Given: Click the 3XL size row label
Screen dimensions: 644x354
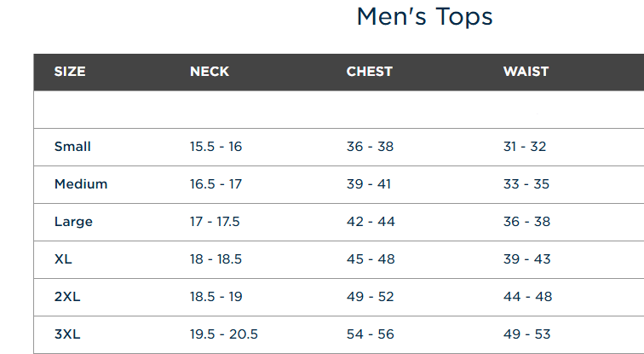Looking at the screenshot, I should point(67,334).
